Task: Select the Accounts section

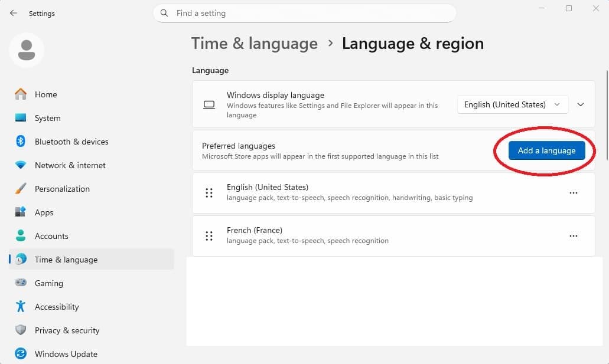Action: coord(52,236)
